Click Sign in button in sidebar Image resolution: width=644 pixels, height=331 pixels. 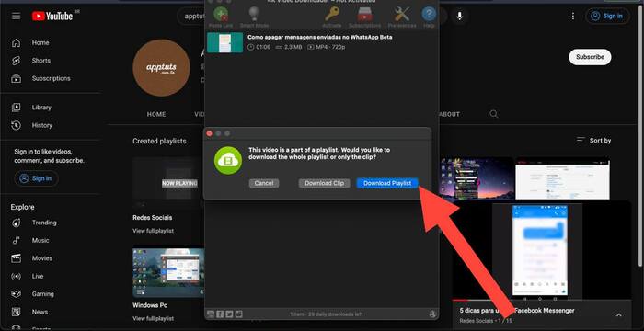tap(36, 178)
